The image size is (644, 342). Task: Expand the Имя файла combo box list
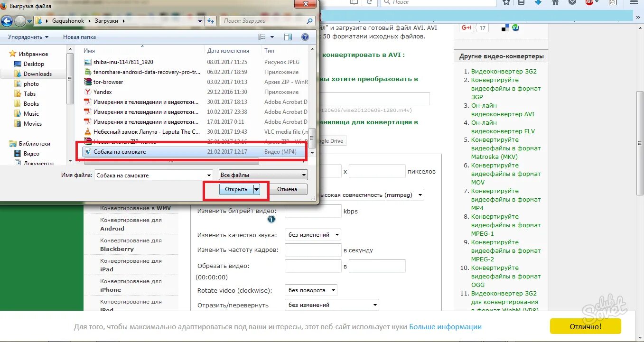208,175
